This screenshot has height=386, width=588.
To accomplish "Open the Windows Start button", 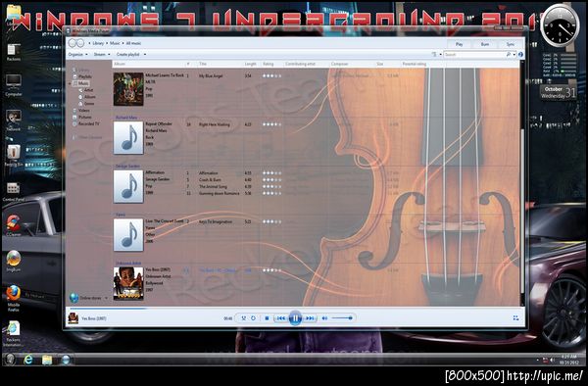I will click(x=10, y=360).
